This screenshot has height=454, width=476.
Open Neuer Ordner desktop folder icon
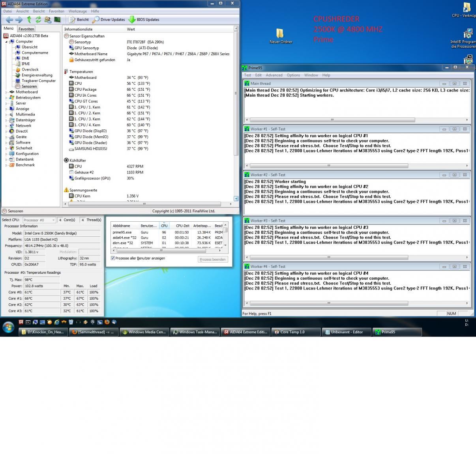pos(280,36)
